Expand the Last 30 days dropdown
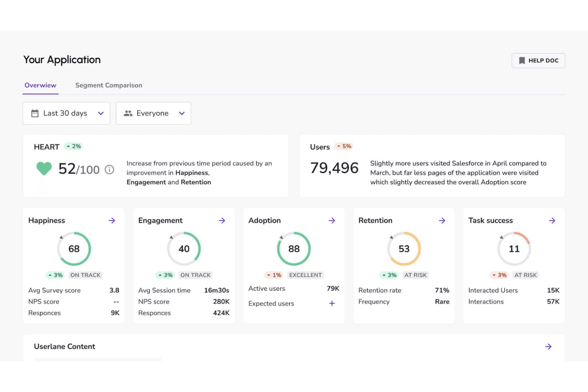Image resolution: width=588 pixels, height=392 pixels. tap(66, 113)
